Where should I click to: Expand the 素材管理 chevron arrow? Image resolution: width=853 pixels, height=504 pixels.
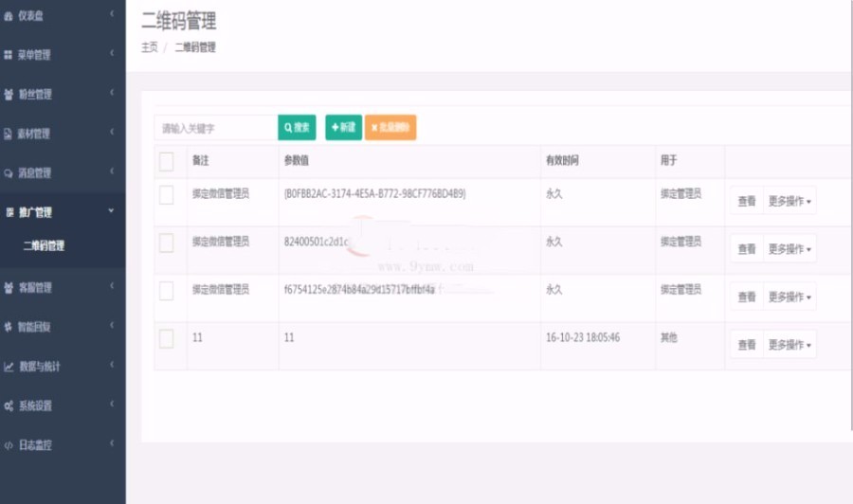112,132
